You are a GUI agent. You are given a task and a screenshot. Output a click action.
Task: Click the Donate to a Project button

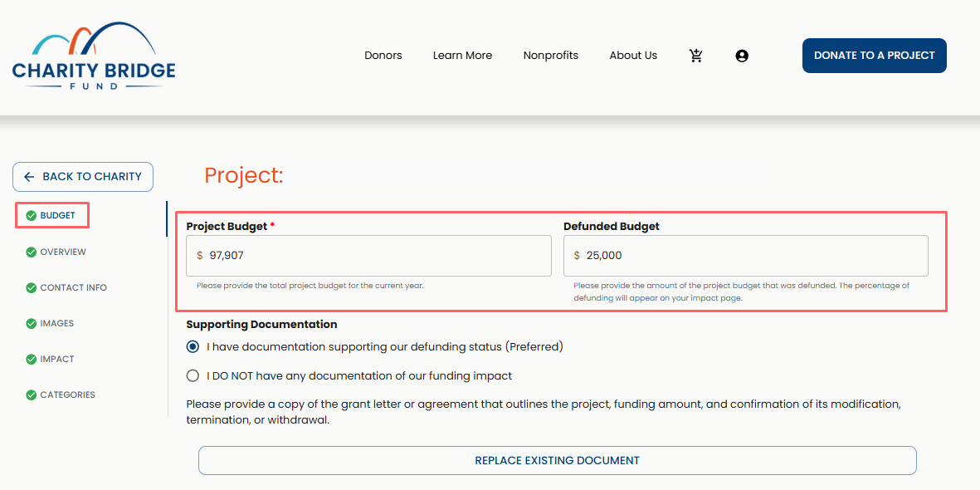click(x=875, y=56)
